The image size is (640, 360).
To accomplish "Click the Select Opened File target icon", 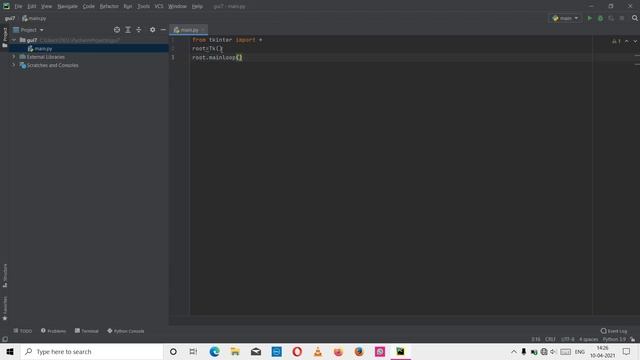I will click(x=117, y=30).
